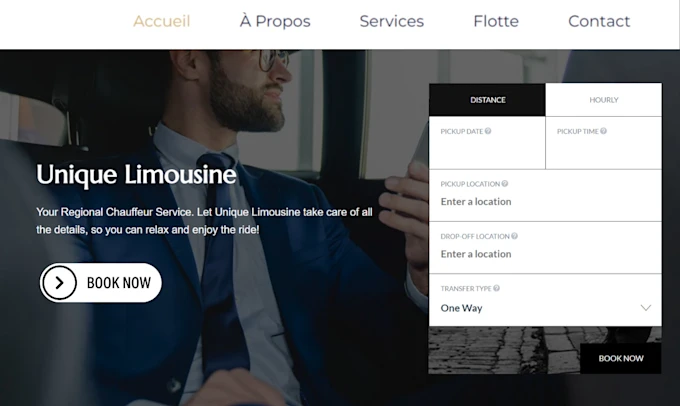The height and width of the screenshot is (406, 680).
Task: Click the Pickup Date help icon
Action: 488,131
